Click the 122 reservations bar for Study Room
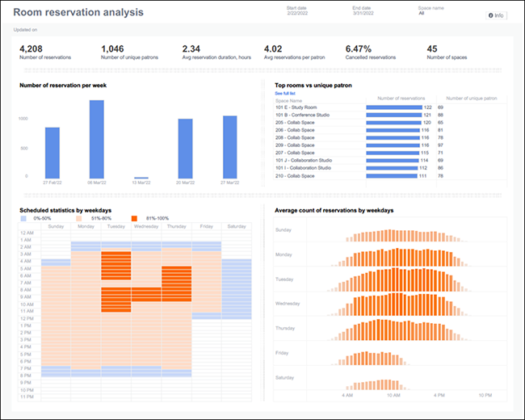The width and height of the screenshot is (525, 420). [x=394, y=107]
